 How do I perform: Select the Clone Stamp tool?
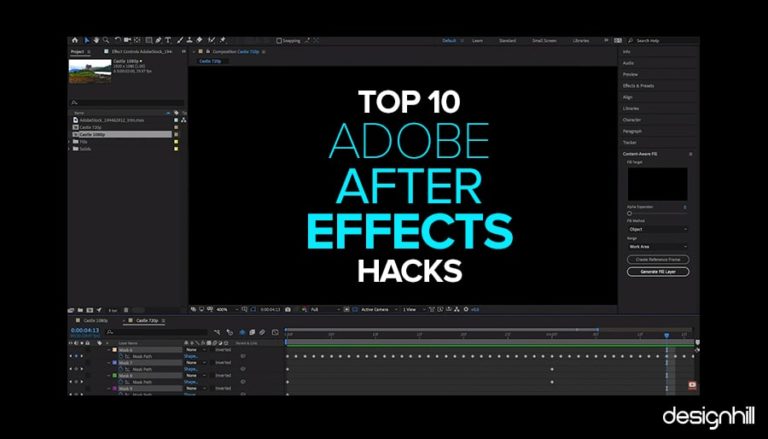[x=189, y=40]
